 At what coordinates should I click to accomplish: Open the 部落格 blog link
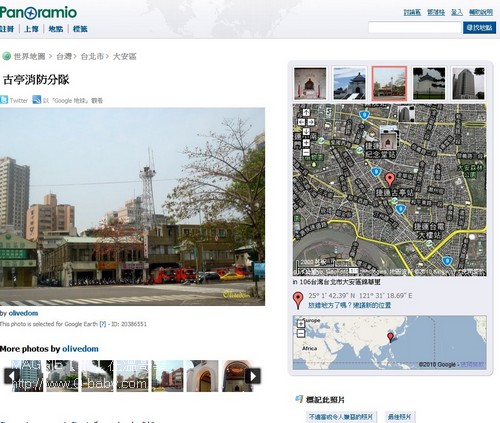(436, 12)
